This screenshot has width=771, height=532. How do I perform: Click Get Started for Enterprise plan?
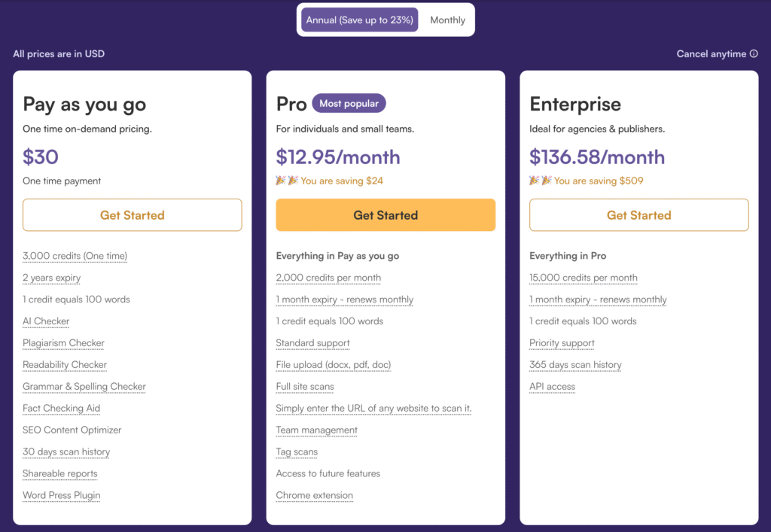(x=638, y=214)
